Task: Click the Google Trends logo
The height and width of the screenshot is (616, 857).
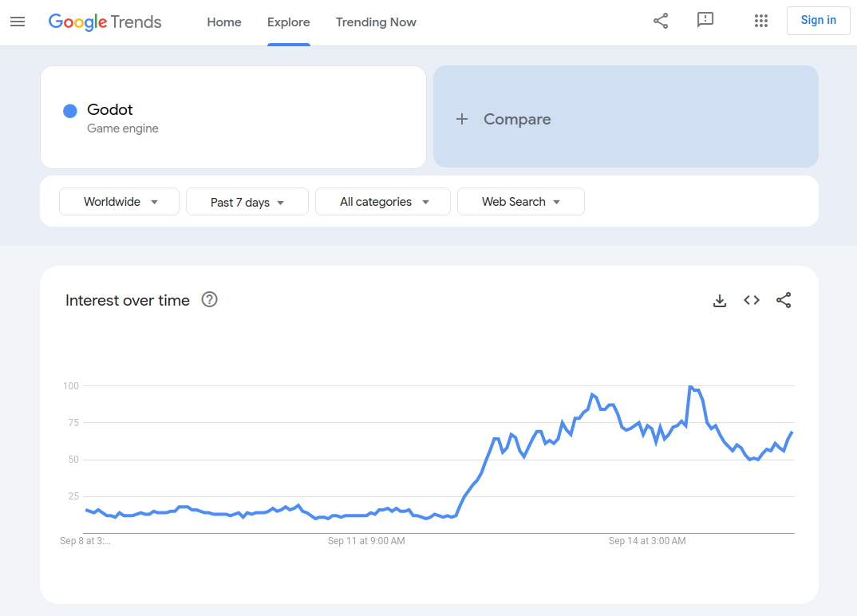Action: pyautogui.click(x=105, y=22)
